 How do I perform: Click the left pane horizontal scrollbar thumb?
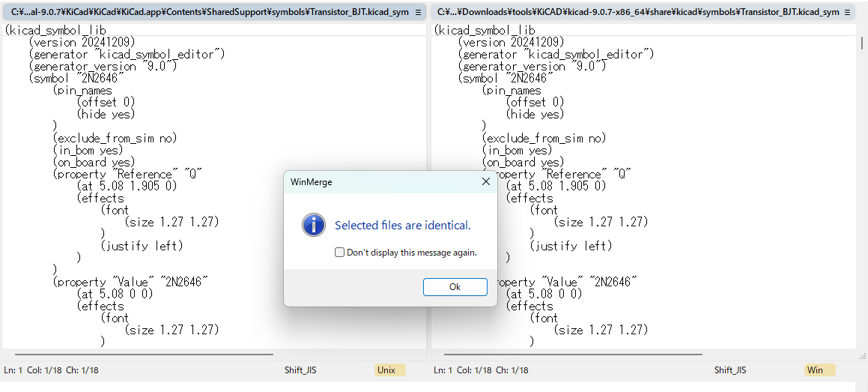tap(144, 354)
